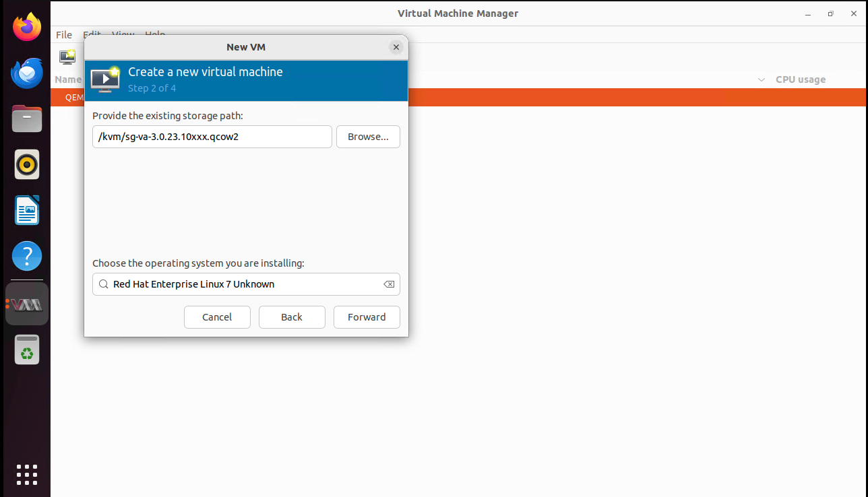Show the applications grid
868x497 pixels.
click(x=27, y=474)
